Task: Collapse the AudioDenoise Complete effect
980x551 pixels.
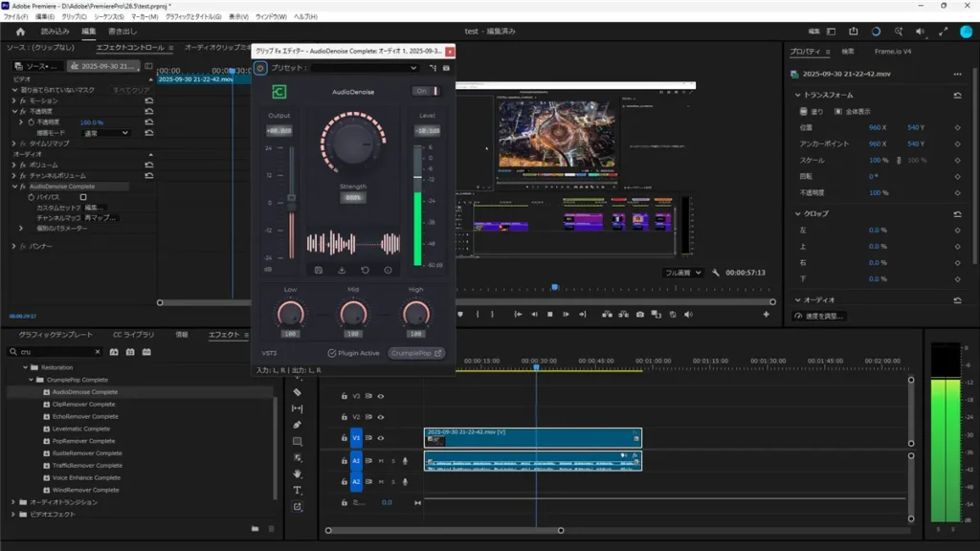Action: click(14, 187)
